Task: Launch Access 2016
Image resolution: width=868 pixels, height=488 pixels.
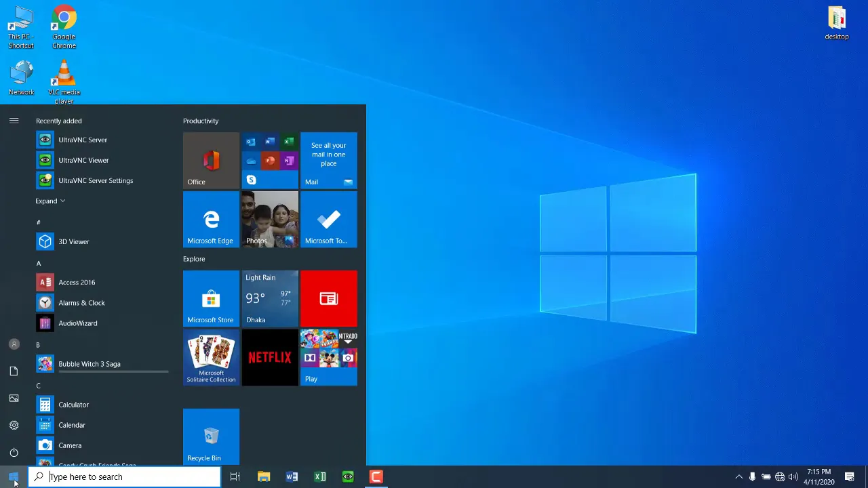Action: pos(102,282)
